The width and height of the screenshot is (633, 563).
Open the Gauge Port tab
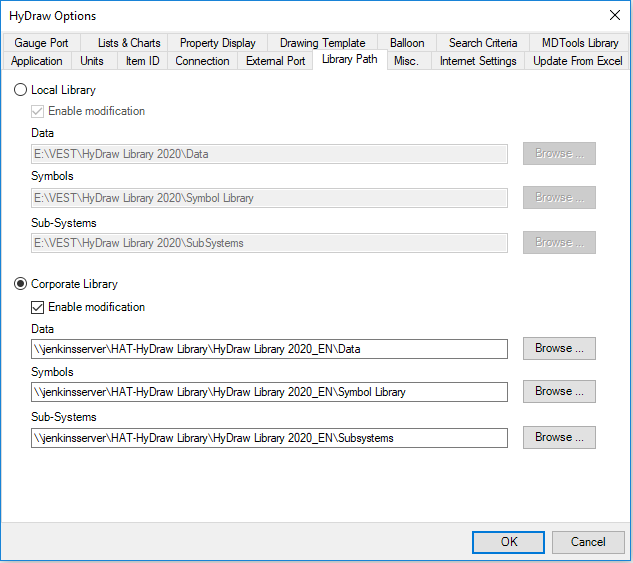[x=41, y=43]
